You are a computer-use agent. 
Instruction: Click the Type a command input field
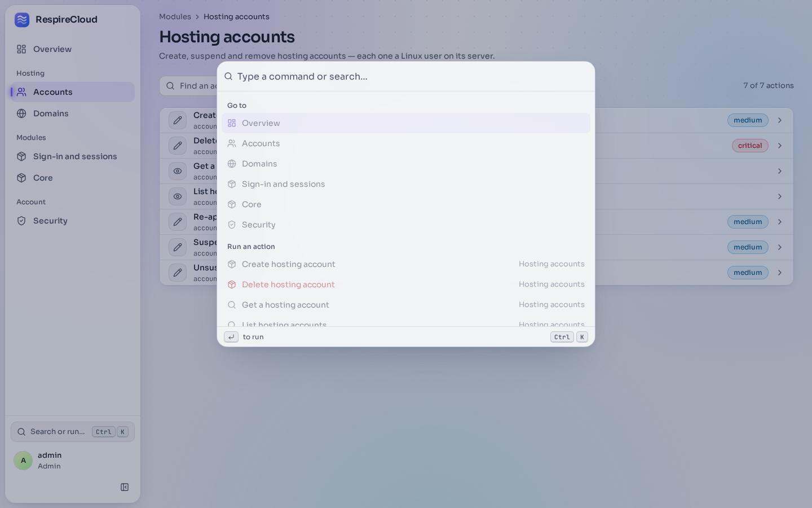[412, 77]
